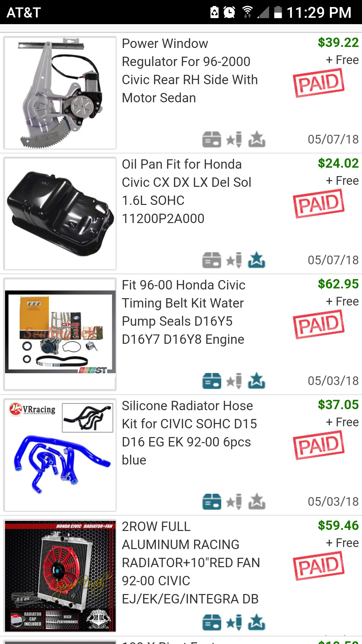362x644 pixels.
Task: Tap the feedback star-pencil icon for Timing Belt Kit
Action: coord(234,381)
